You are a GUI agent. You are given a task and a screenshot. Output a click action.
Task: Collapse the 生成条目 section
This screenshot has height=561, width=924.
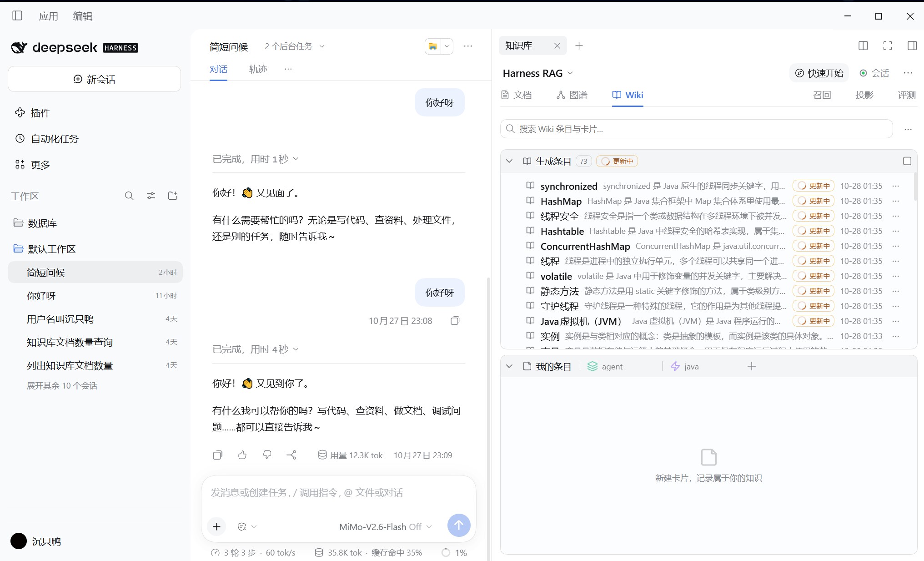(x=509, y=161)
